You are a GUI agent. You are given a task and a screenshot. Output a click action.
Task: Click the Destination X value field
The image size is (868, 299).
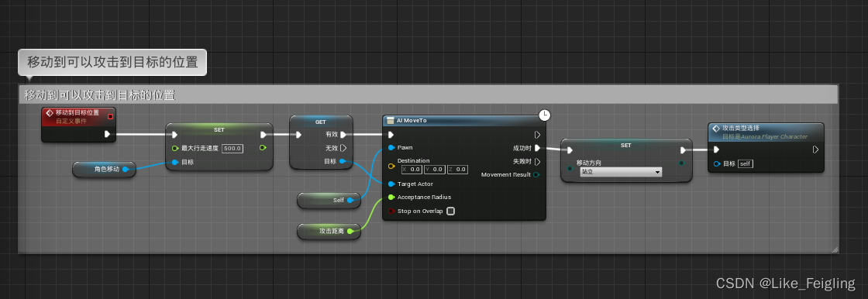click(x=412, y=170)
